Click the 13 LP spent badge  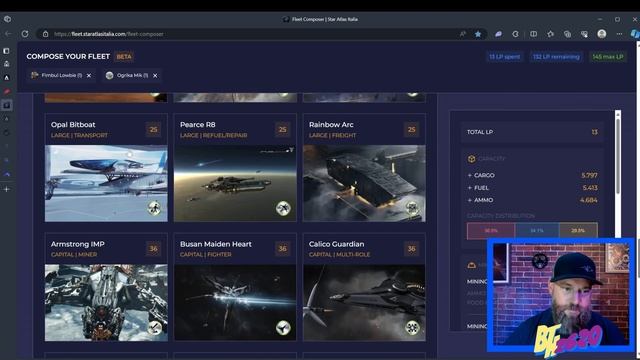[504, 57]
